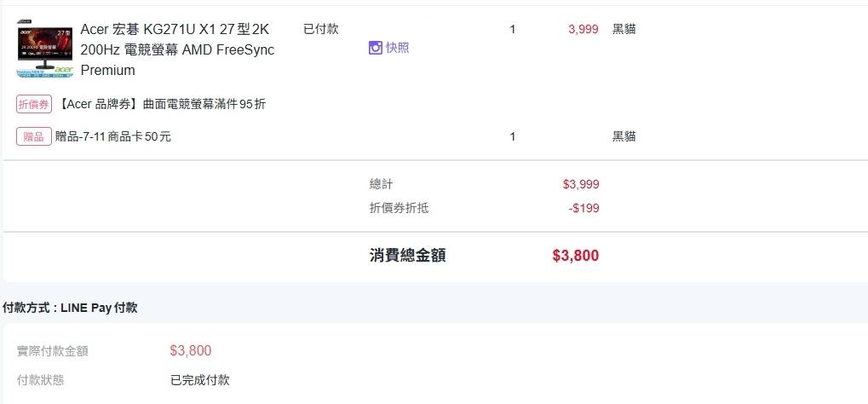
Task: Click the 折價券 coupon tag
Action: coord(34,104)
